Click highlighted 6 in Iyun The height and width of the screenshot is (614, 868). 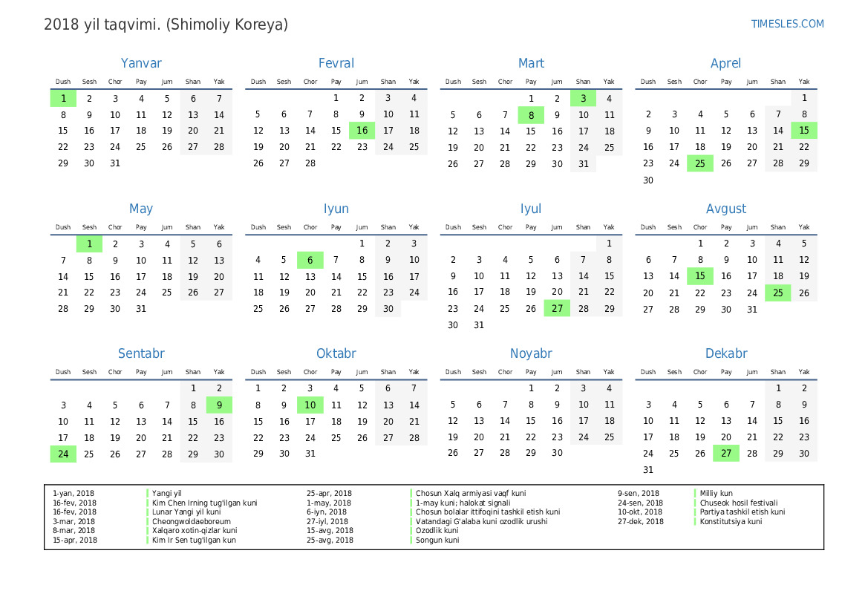(310, 260)
